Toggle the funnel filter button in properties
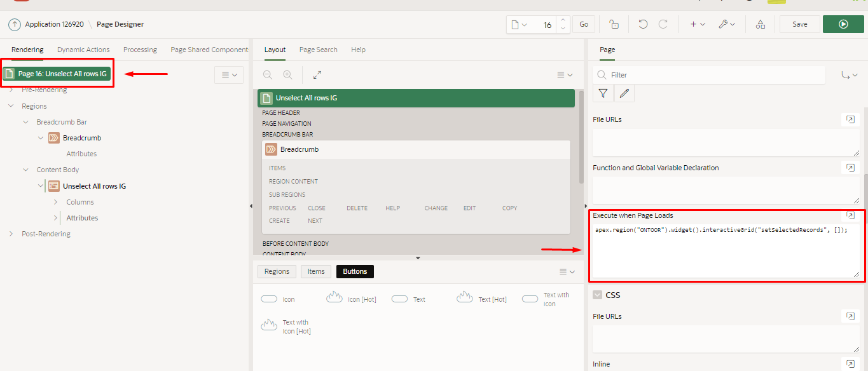The height and width of the screenshot is (371, 868). point(603,93)
